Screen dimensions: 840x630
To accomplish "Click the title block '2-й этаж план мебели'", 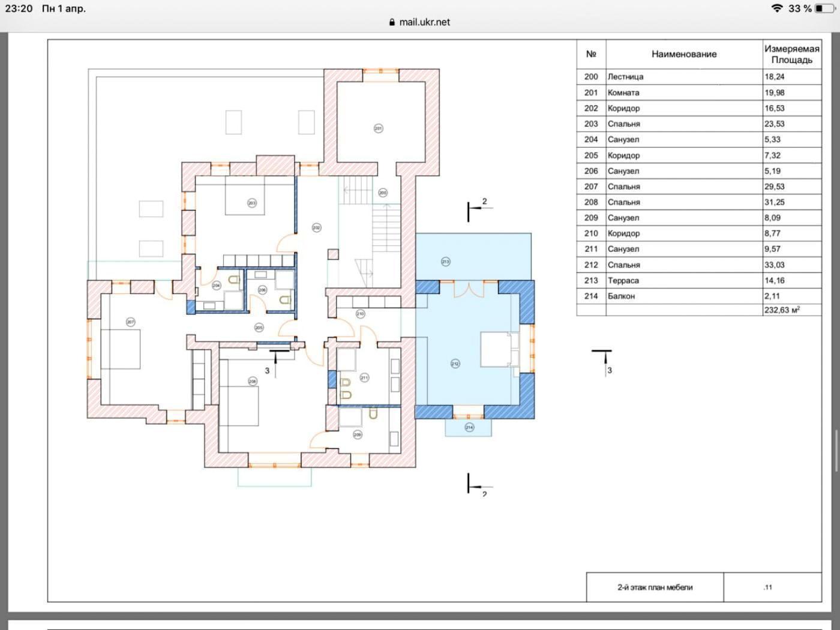I will [655, 587].
